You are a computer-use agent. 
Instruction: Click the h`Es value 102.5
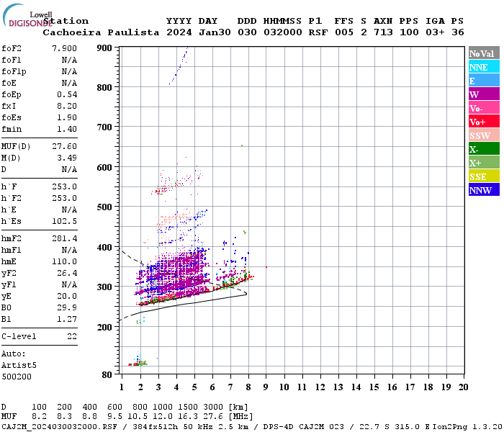coord(64,221)
